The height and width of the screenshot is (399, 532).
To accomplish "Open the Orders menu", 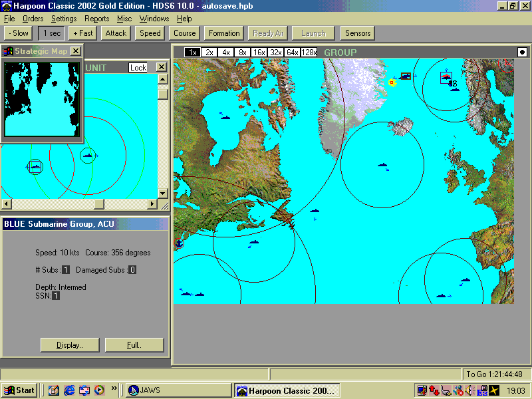I will pyautogui.click(x=33, y=19).
